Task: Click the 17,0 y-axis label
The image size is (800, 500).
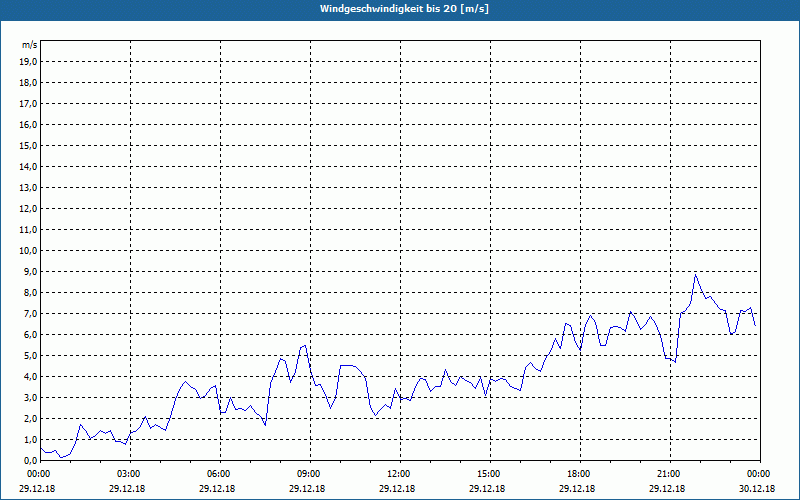Action: tap(28, 104)
